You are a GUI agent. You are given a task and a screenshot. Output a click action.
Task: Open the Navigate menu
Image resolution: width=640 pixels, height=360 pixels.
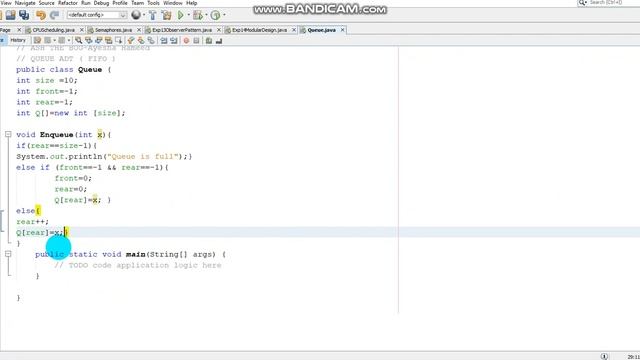[25, 3]
